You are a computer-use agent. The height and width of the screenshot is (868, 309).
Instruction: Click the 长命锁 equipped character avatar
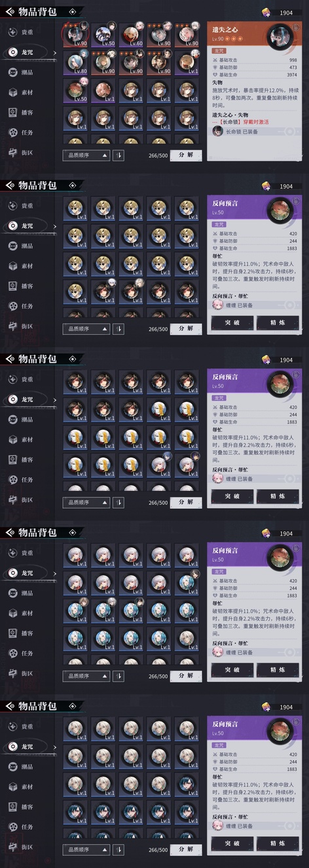tap(217, 131)
